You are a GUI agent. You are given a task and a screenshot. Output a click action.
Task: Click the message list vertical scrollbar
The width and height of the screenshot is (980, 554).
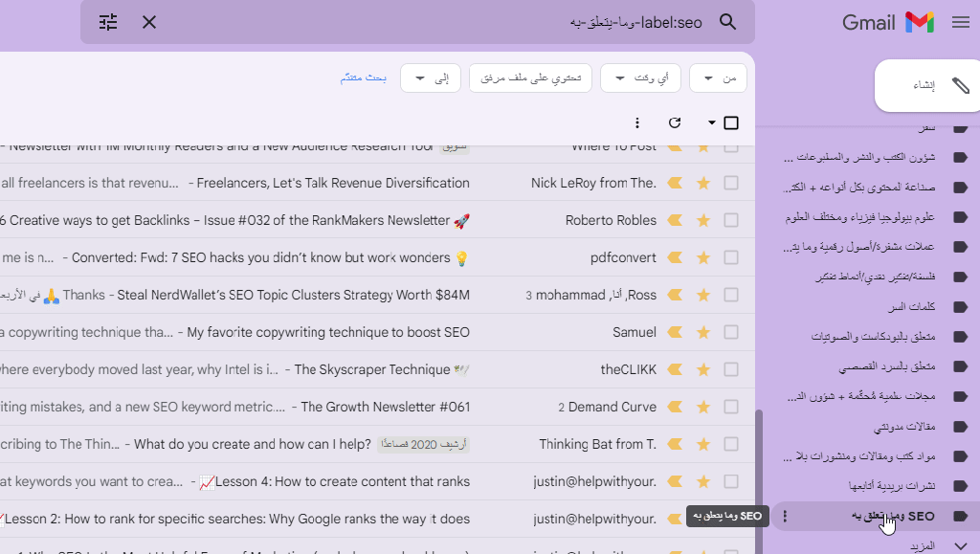(759, 478)
